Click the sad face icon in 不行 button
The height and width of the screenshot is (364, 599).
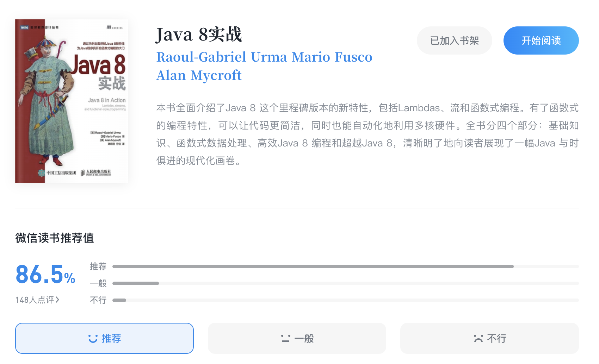click(478, 339)
